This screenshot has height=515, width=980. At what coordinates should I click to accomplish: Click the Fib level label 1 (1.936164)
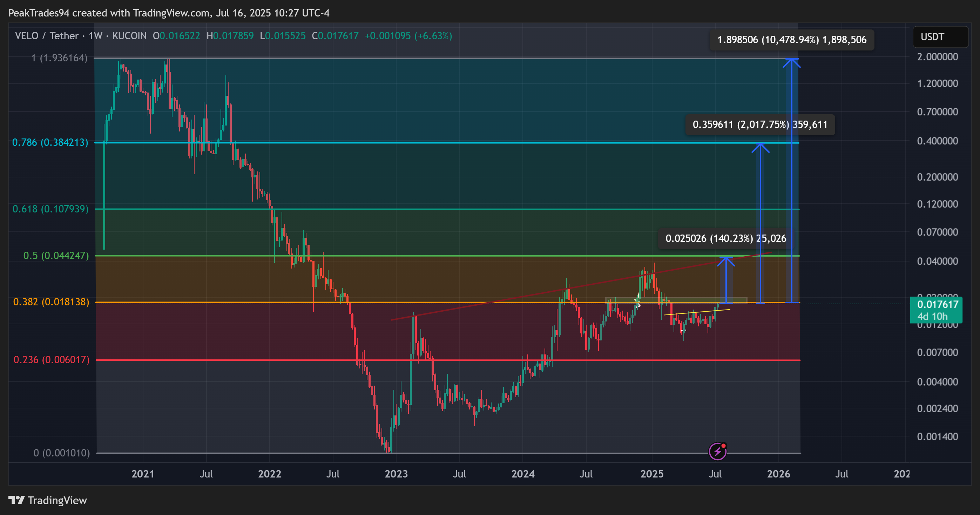(x=59, y=58)
